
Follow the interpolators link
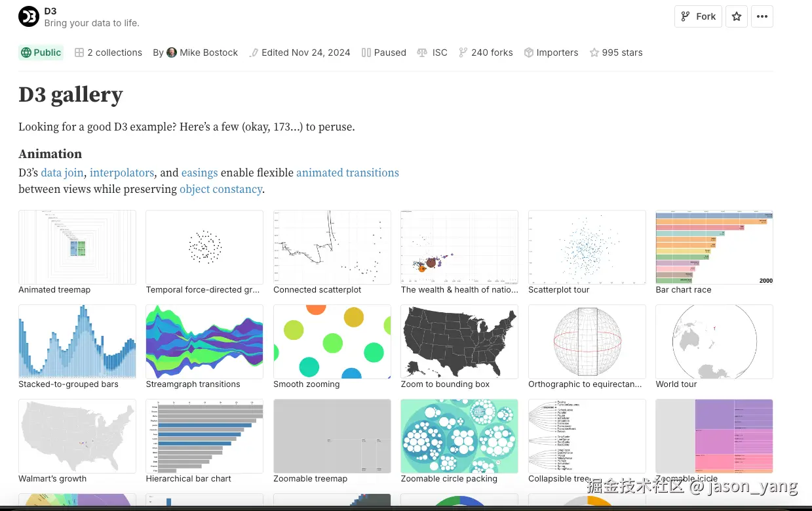tap(122, 173)
